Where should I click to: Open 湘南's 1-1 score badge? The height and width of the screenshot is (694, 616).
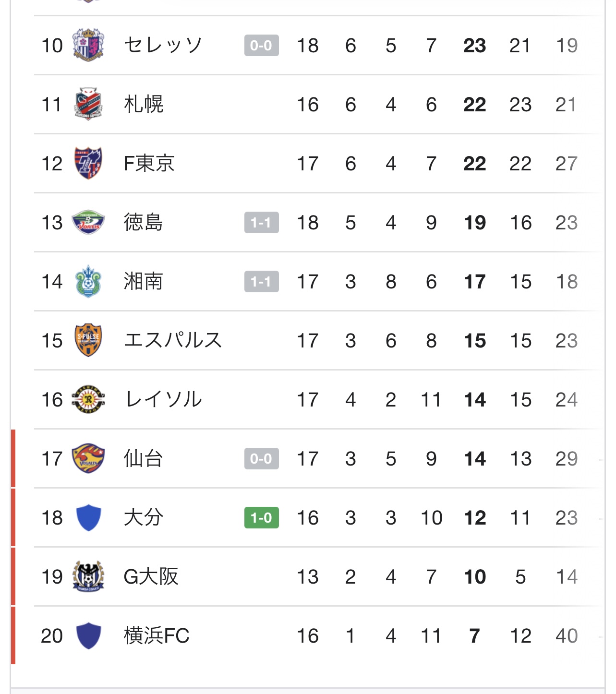[261, 281]
